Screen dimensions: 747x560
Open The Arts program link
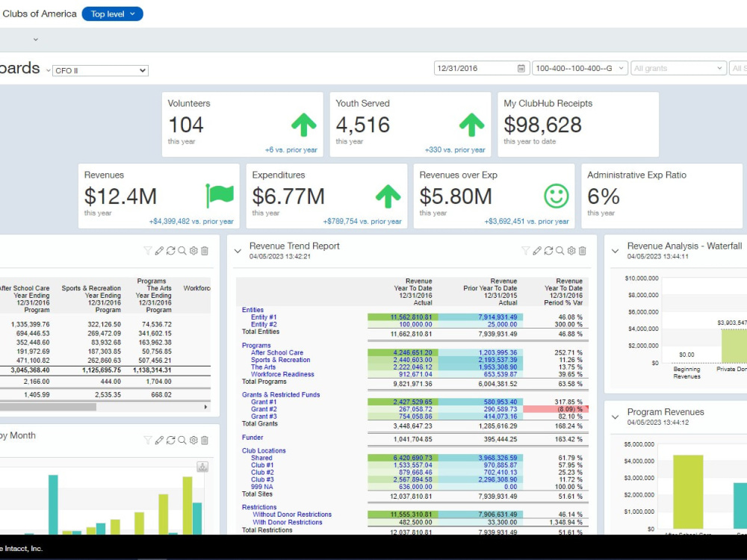pyautogui.click(x=263, y=367)
